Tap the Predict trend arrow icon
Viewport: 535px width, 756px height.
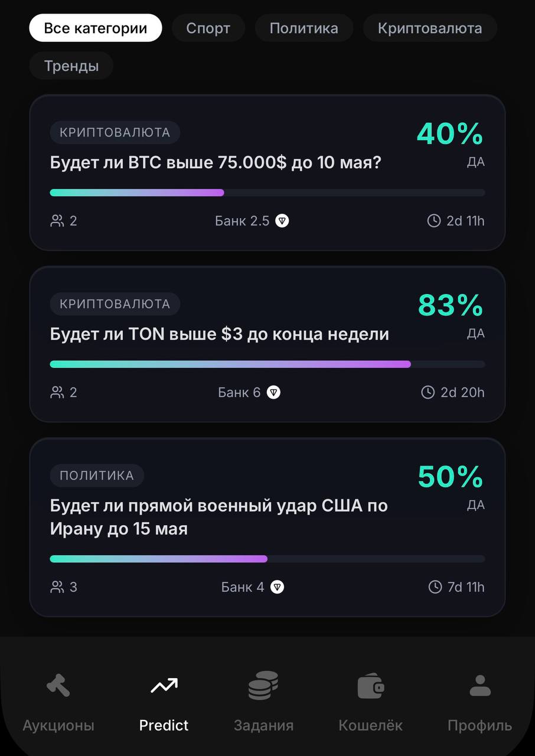[164, 686]
